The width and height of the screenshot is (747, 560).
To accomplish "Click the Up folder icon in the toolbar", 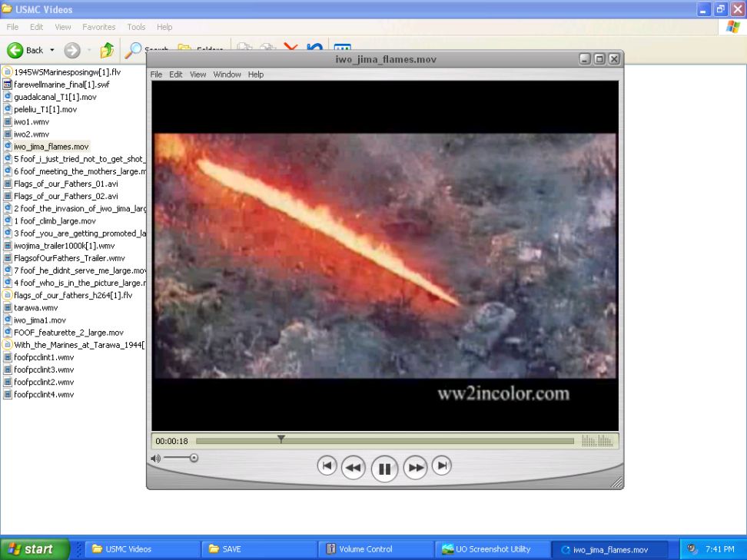I will [107, 49].
